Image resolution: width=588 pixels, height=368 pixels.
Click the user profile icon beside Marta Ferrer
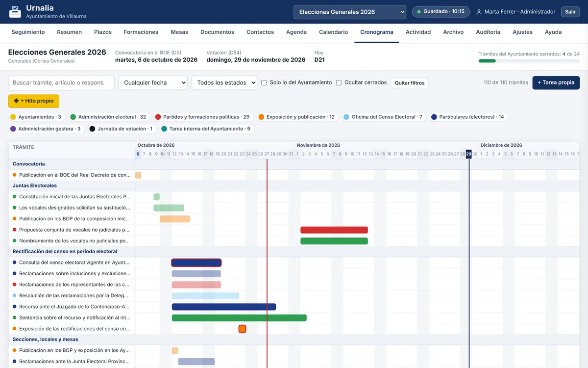coord(479,12)
